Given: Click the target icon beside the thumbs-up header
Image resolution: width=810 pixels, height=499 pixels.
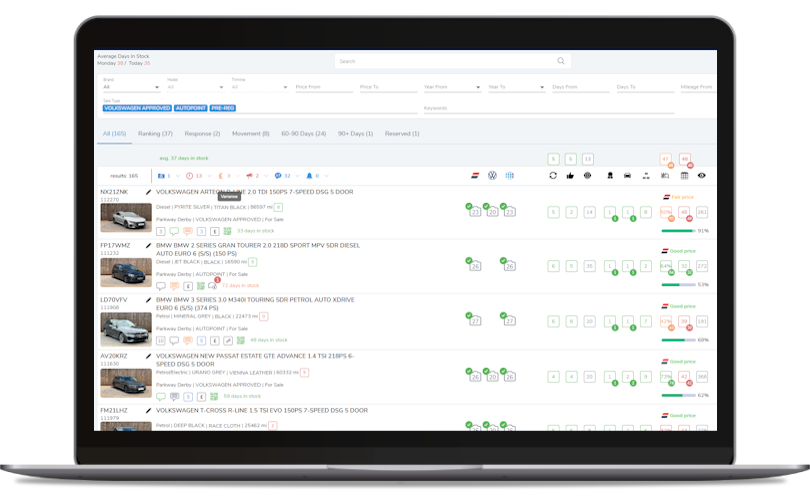Looking at the screenshot, I should [x=587, y=176].
